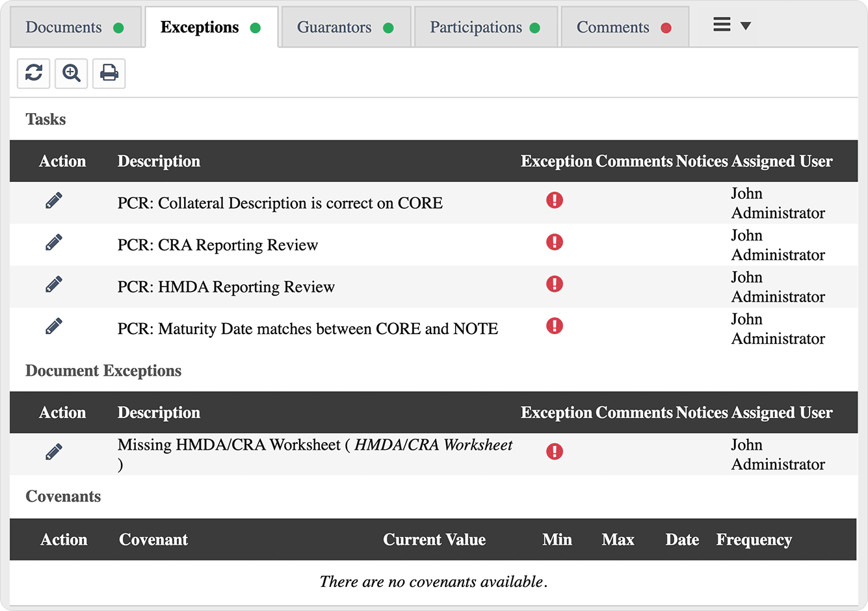Click exception alert icon for Collateral Description
The image size is (868, 611).
[555, 200]
